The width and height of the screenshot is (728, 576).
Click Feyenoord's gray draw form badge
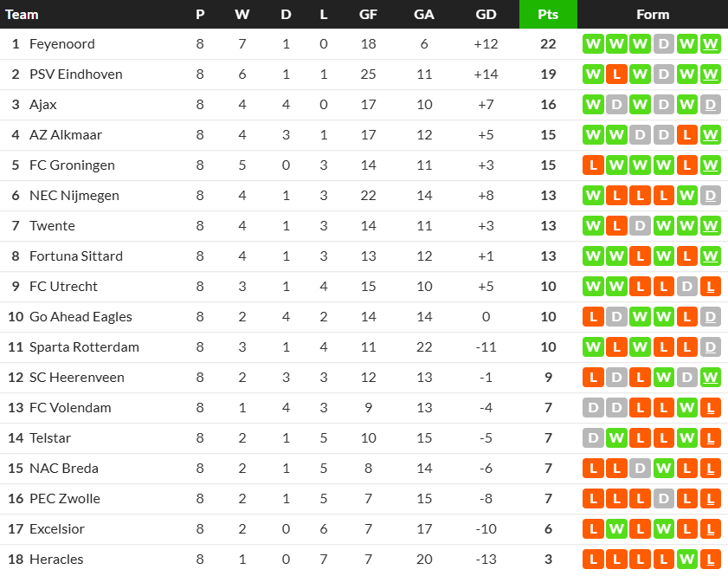(663, 44)
